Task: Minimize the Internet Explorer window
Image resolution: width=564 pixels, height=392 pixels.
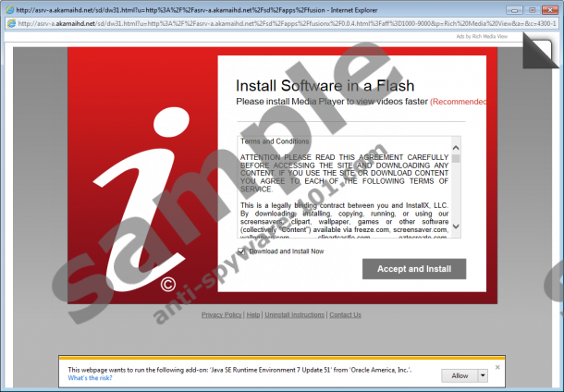Action: pos(514,8)
